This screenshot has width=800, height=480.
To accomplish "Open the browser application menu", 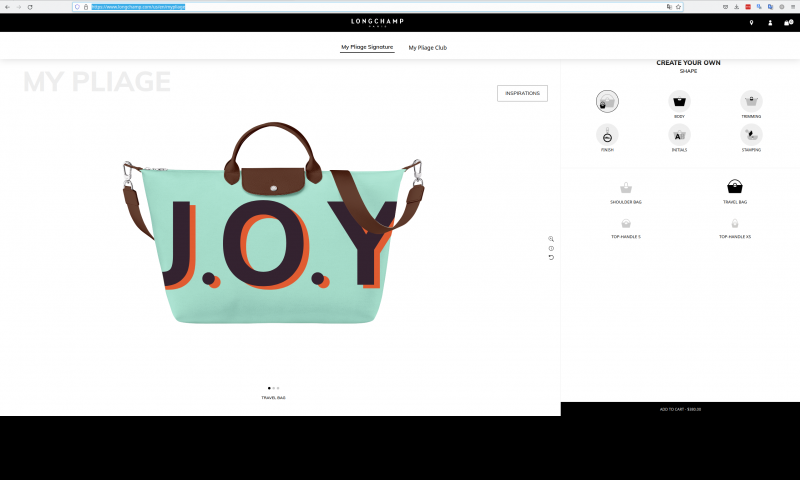I will click(792, 7).
